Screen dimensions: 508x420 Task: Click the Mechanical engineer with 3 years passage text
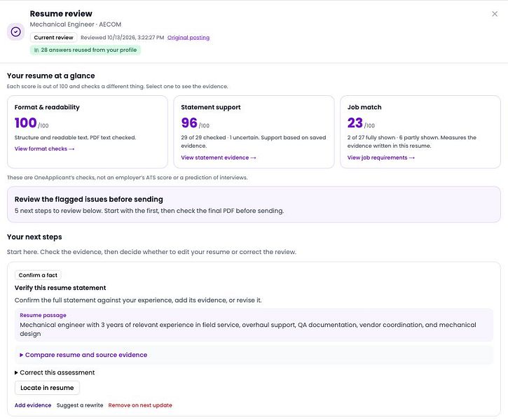tap(248, 329)
